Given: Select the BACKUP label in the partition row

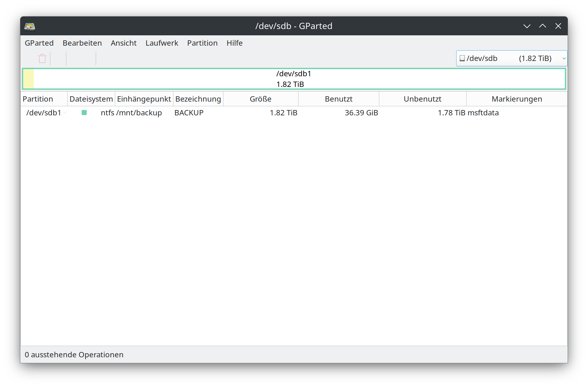Looking at the screenshot, I should pos(189,113).
